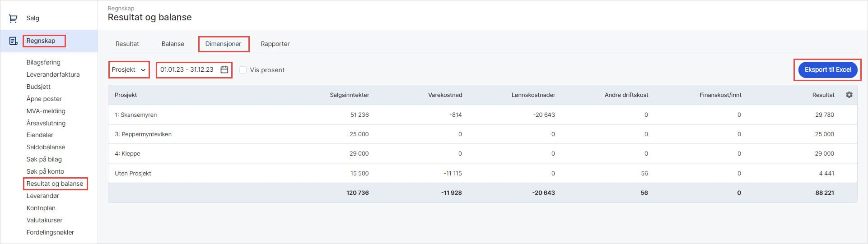Sort by the Salgsinntekter column header
The height and width of the screenshot is (244, 868).
click(349, 95)
